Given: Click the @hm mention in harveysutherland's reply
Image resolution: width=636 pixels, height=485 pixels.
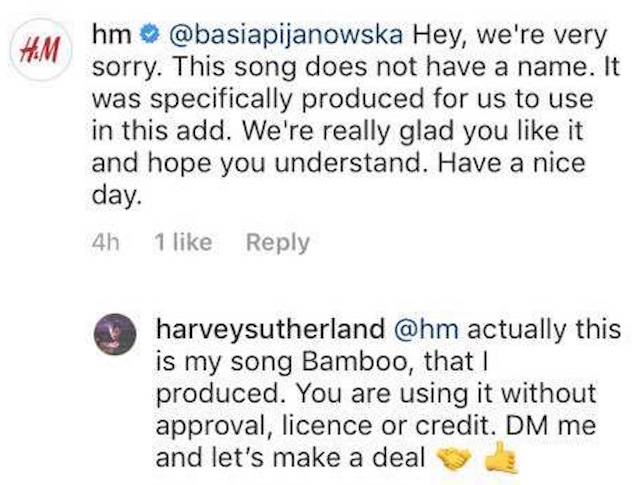Looking at the screenshot, I should [x=435, y=328].
